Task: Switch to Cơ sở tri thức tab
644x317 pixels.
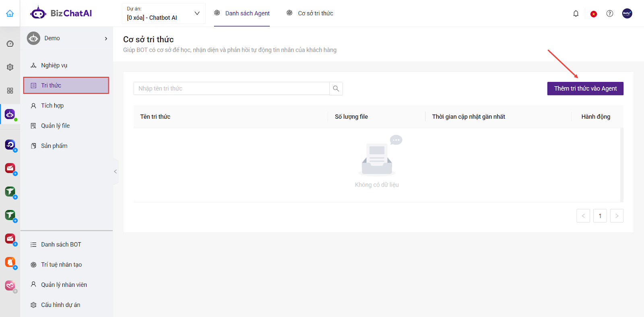Action: click(x=310, y=13)
